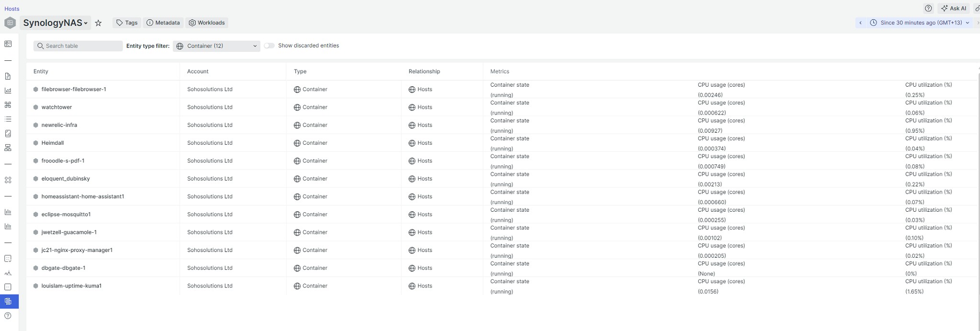Click the line chart icon in left sidebar
The image size is (980, 331).
pos(8,91)
